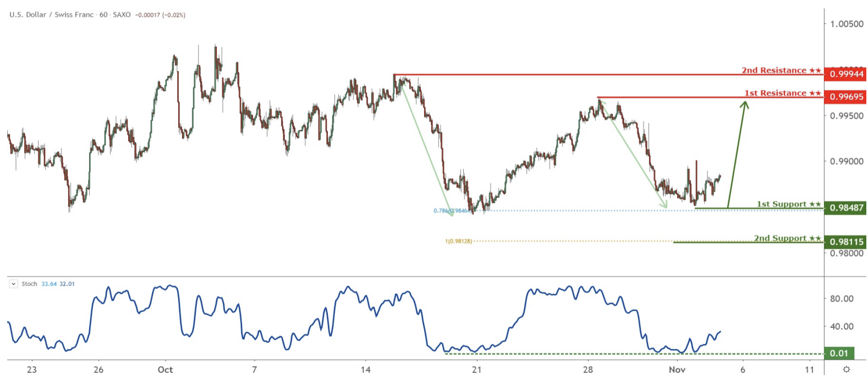Select the 2nd Support label

788,238
